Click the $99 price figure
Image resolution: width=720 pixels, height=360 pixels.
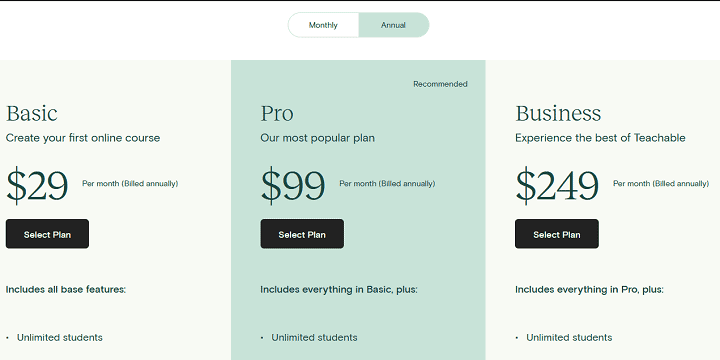click(x=293, y=185)
